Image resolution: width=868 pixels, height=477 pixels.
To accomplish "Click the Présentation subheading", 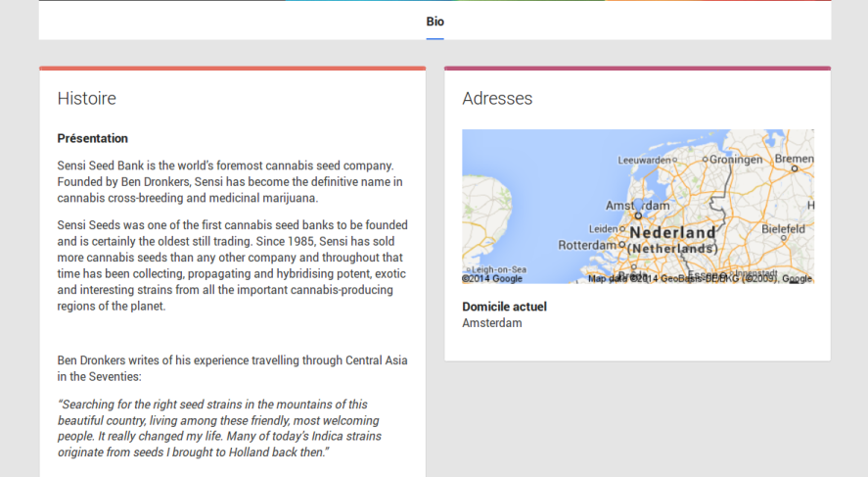I will [x=93, y=138].
